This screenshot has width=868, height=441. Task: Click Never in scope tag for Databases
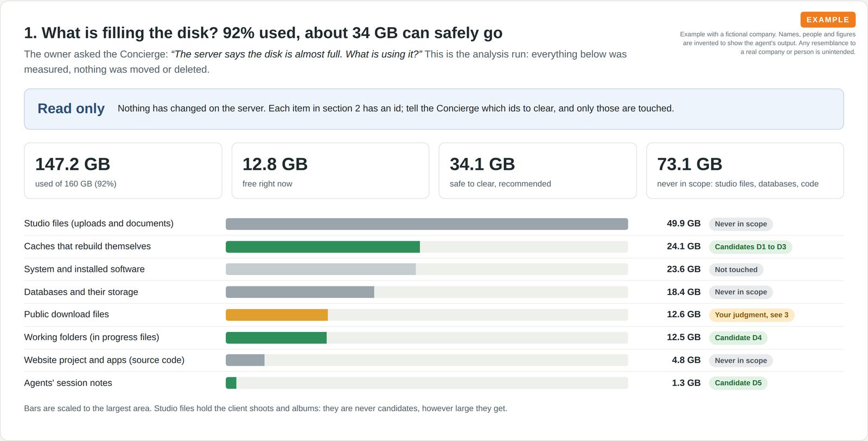coord(741,292)
